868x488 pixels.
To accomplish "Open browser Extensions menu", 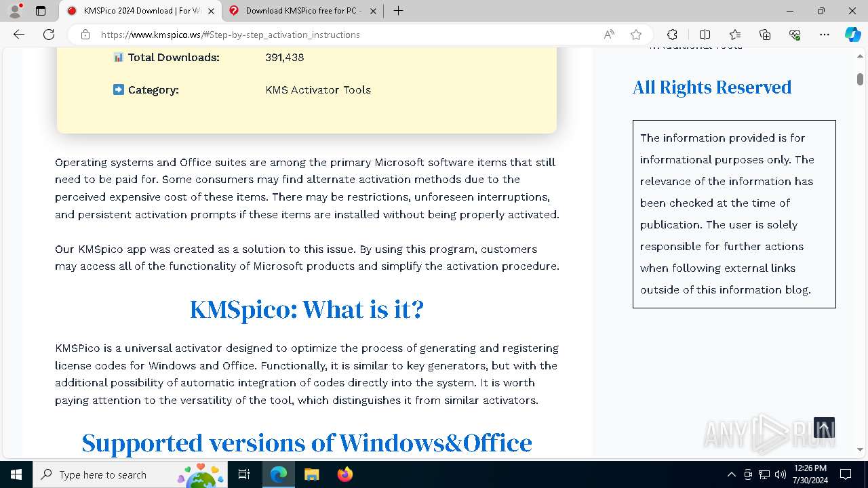I will pos(672,35).
